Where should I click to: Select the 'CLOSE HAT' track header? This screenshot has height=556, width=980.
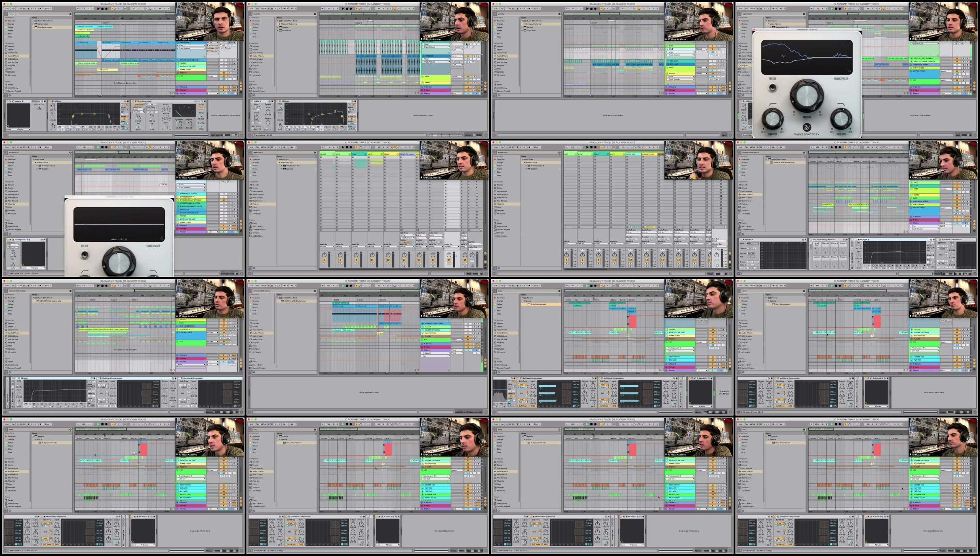pyautogui.click(x=631, y=154)
